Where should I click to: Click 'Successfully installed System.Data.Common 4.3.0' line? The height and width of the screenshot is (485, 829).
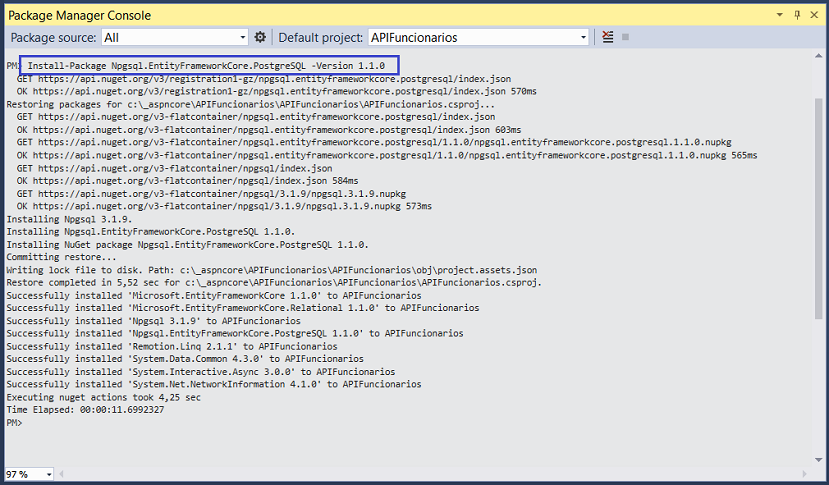185,359
